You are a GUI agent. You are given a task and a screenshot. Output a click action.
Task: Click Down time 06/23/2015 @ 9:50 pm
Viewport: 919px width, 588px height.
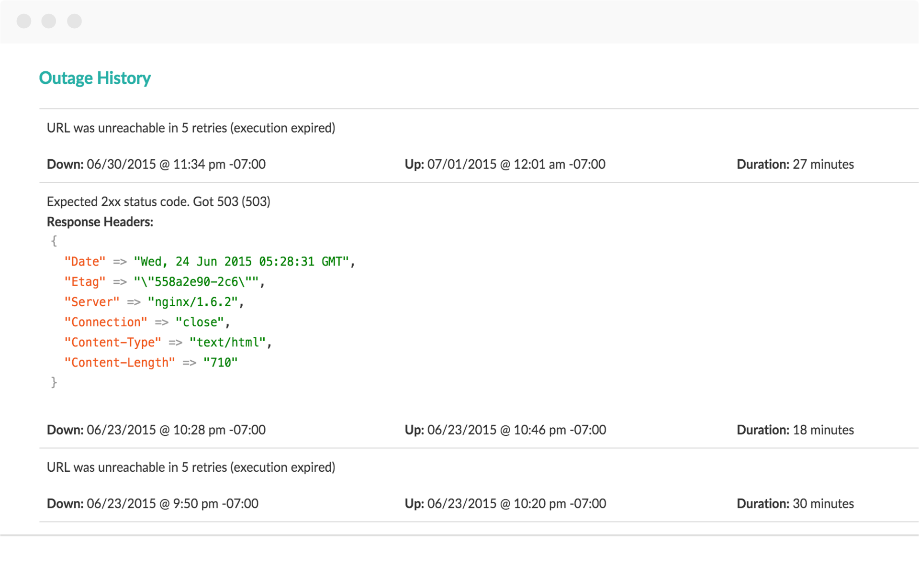153,504
